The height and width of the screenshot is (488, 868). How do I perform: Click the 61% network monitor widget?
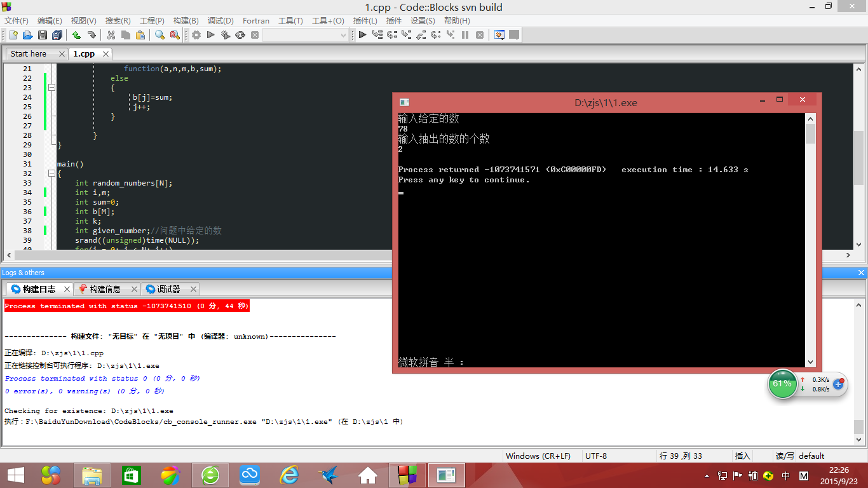[x=782, y=384]
